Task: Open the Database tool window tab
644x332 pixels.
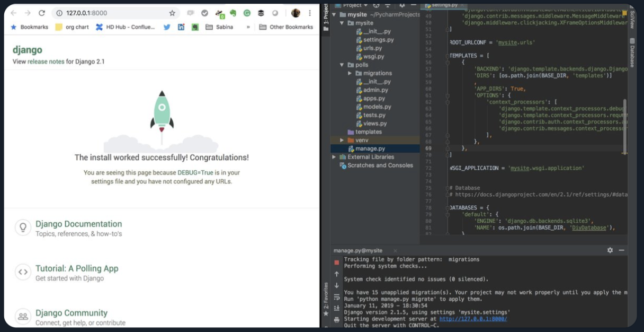Action: point(632,53)
